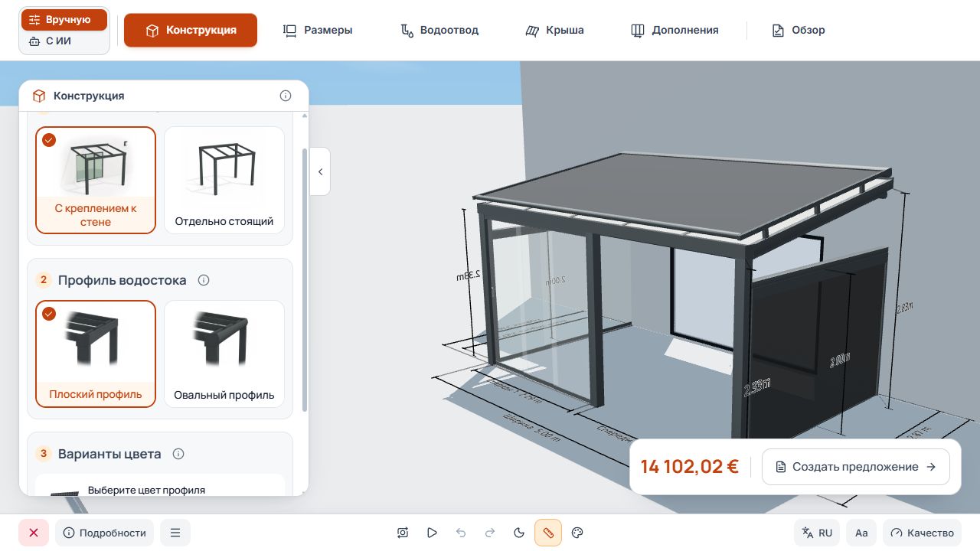Click the red X close button in bottom bar
The image size is (980, 551).
(x=34, y=533)
